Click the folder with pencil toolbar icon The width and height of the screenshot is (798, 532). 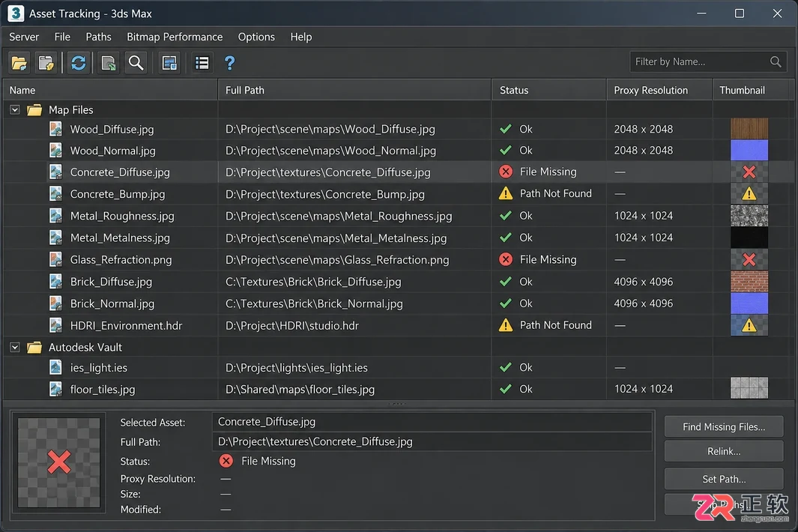coord(46,63)
